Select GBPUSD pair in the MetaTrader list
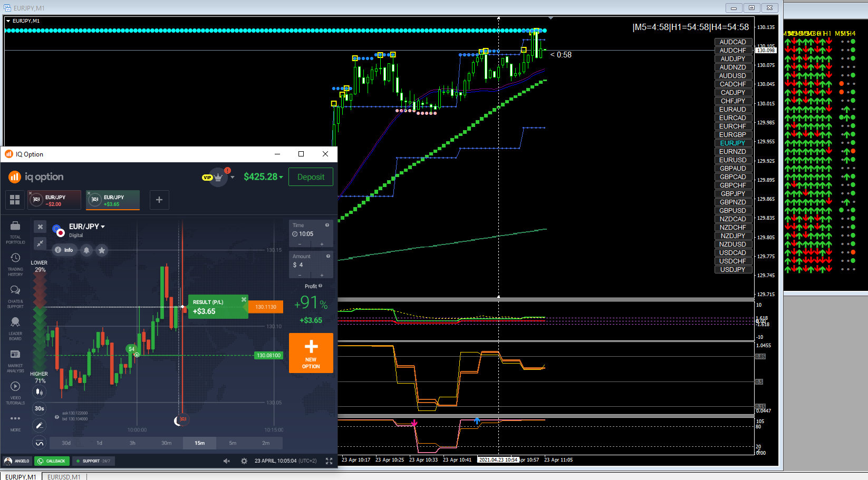Image resolution: width=868 pixels, height=480 pixels. [733, 211]
